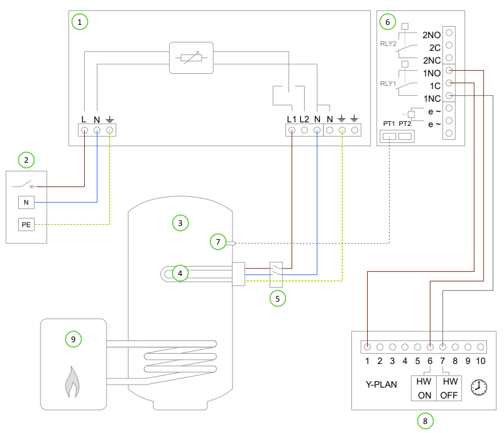Viewport: 504px width, 433px height.
Task: Click the HW ON box
Action: pos(423,388)
